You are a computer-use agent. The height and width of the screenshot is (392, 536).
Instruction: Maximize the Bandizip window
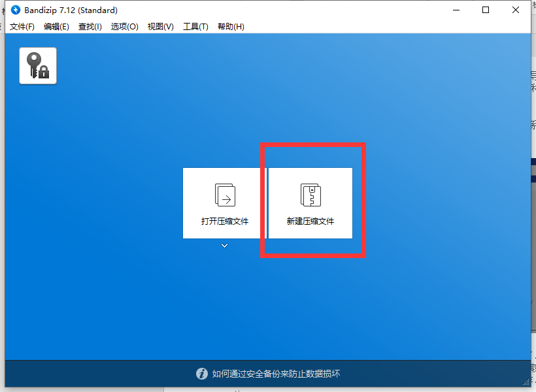click(x=486, y=10)
